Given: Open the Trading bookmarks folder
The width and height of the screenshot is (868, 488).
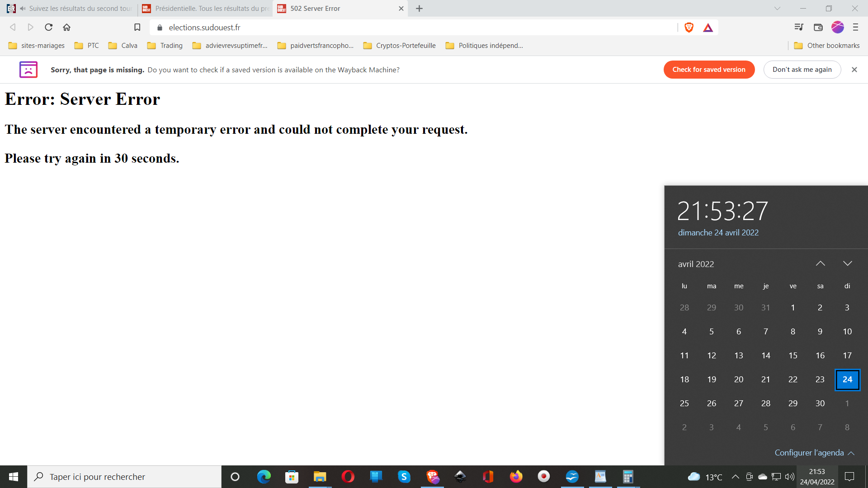Looking at the screenshot, I should pos(165,46).
